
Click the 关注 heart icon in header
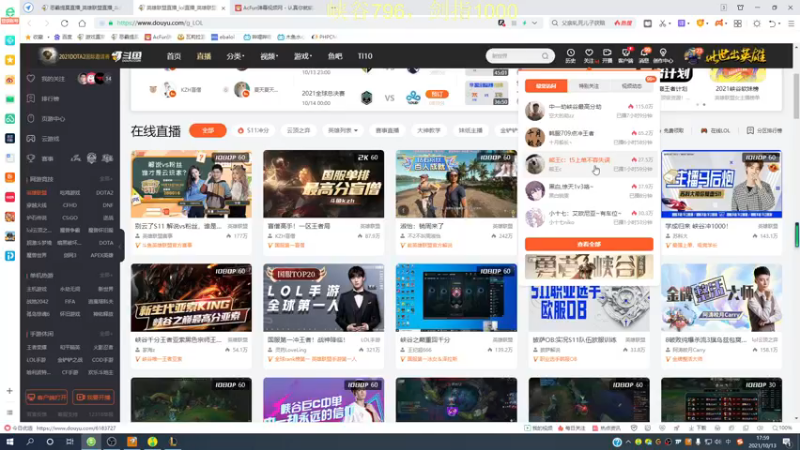(589, 56)
